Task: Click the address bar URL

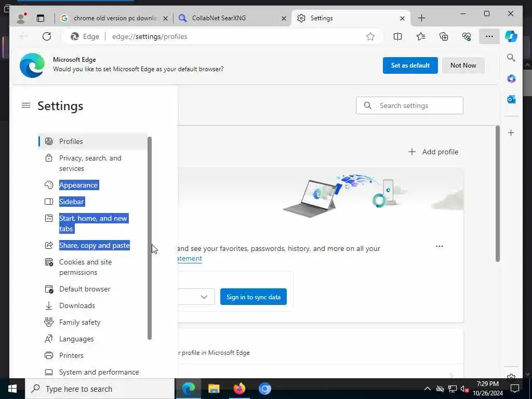Action: click(x=150, y=36)
